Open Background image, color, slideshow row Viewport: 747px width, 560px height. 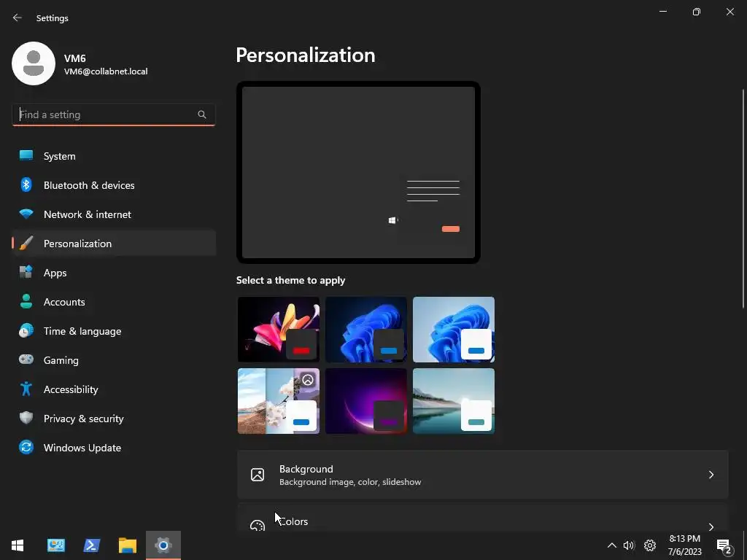pos(483,475)
